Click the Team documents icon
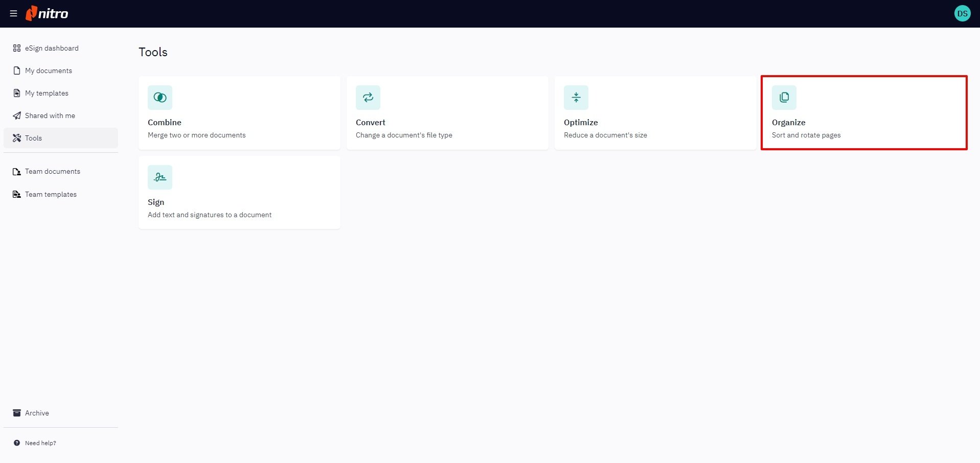The height and width of the screenshot is (463, 980). coord(17,171)
